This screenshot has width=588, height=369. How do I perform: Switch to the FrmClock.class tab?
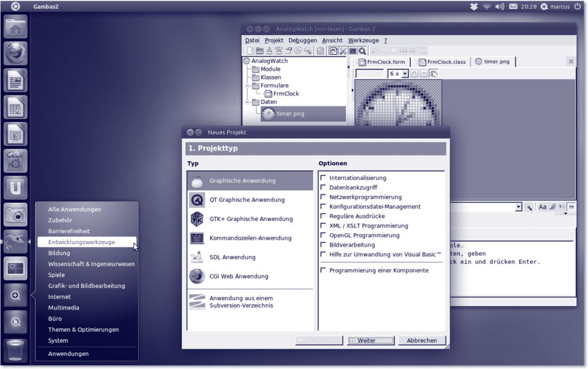point(442,62)
